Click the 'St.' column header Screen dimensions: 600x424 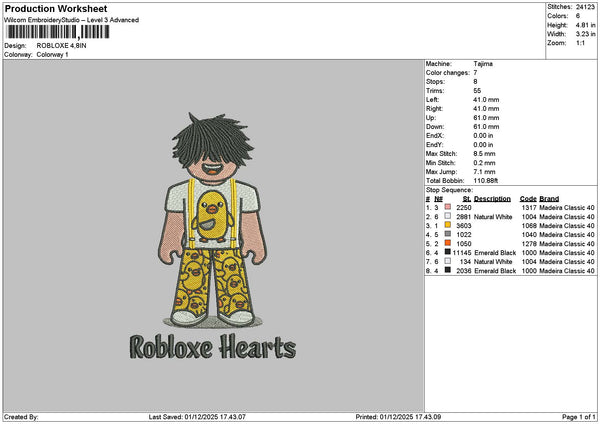click(467, 199)
